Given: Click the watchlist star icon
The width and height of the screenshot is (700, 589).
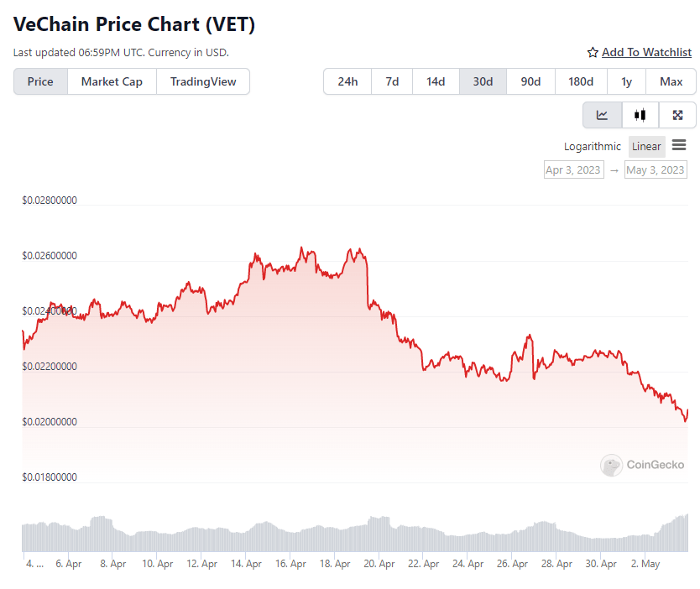Looking at the screenshot, I should [593, 53].
